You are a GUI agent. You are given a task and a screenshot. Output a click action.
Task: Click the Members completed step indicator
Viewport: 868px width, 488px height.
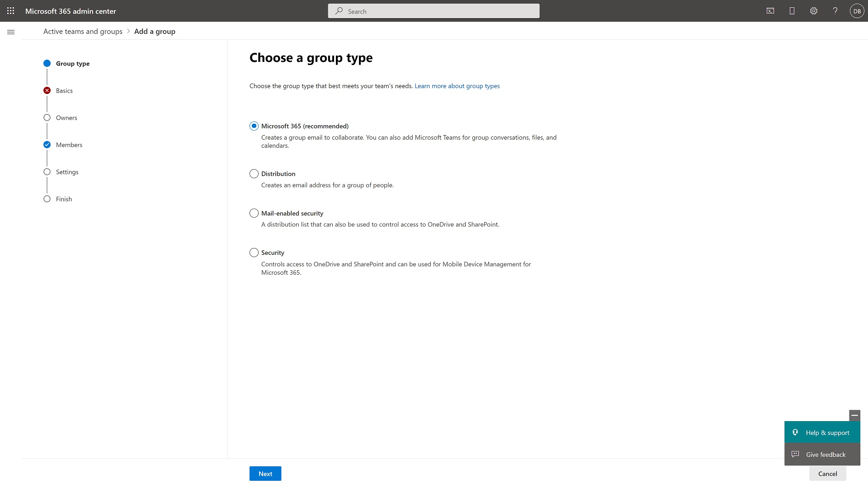[47, 145]
